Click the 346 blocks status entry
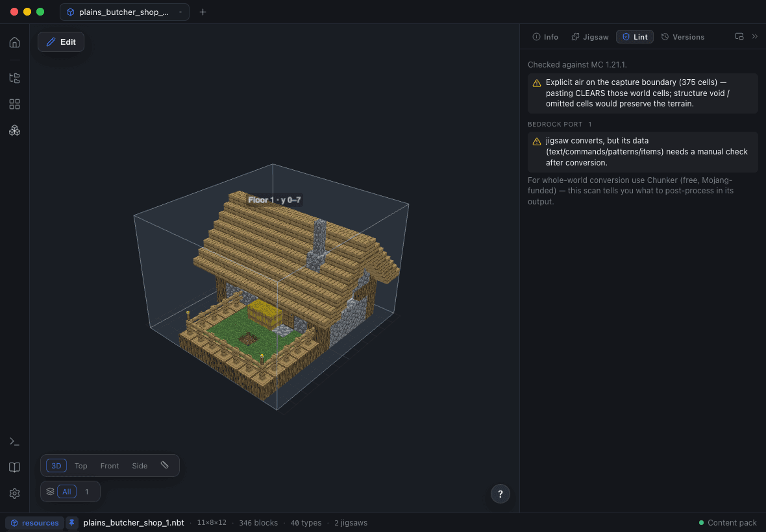The image size is (766, 532). 258,523
